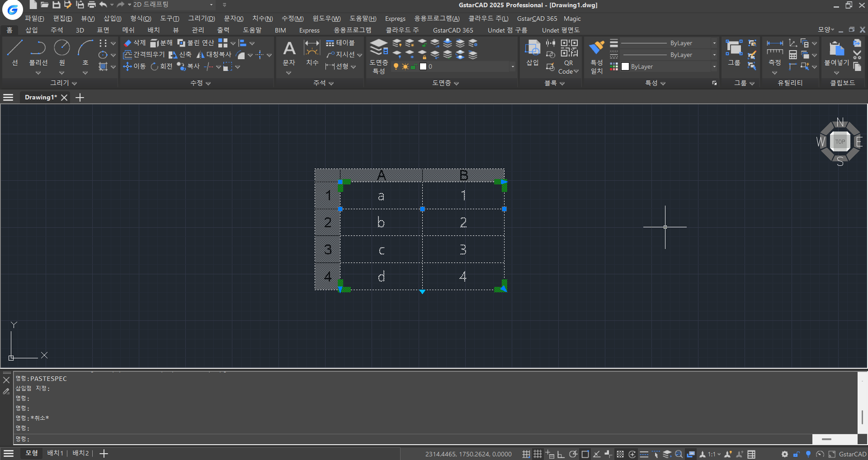
Task: Click the Offset (간격띄우기) tool
Action: [144, 55]
